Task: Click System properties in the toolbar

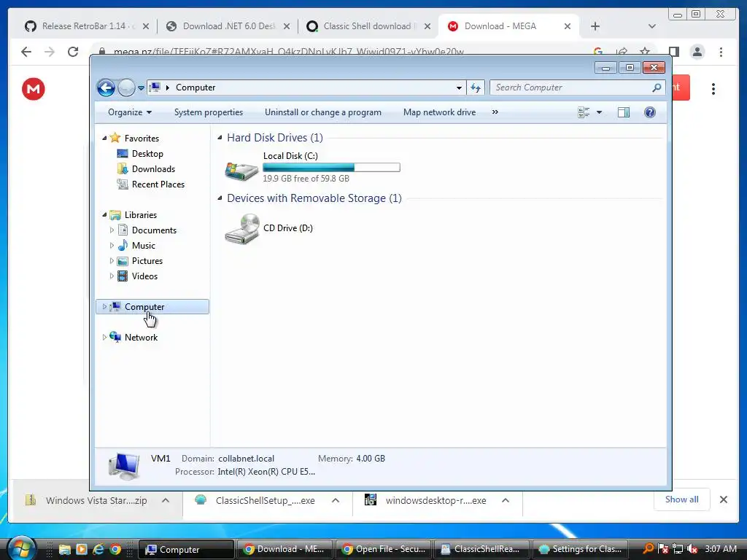Action: [x=209, y=112]
